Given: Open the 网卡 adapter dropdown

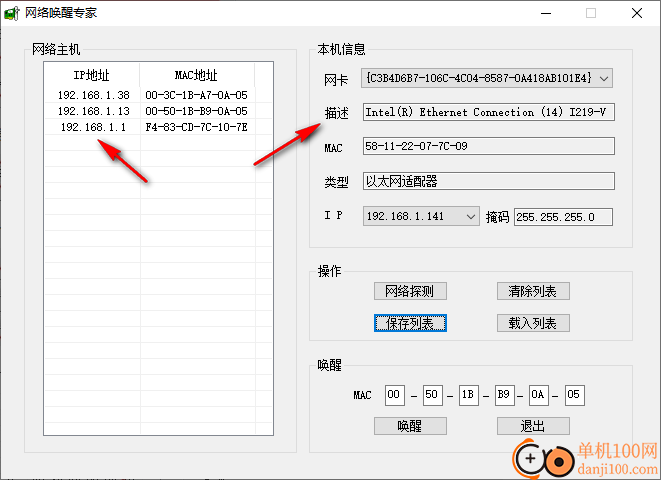Looking at the screenshot, I should [x=486, y=78].
